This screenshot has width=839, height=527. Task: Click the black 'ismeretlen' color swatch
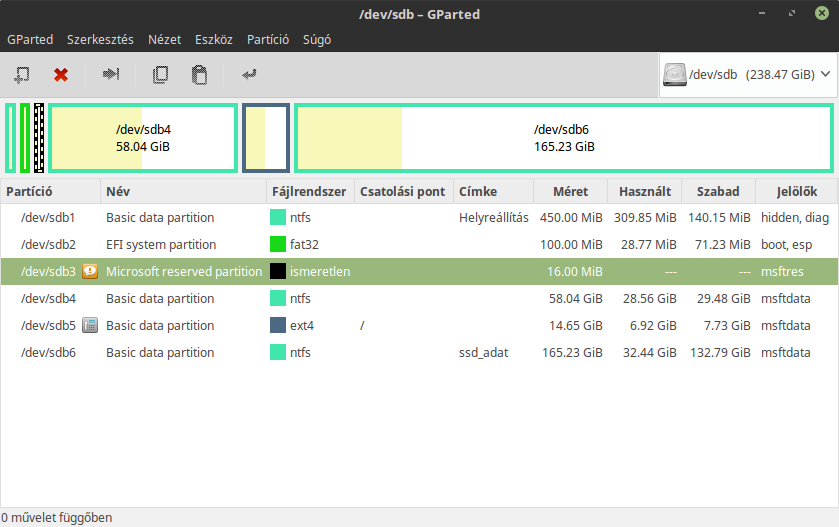point(278,271)
